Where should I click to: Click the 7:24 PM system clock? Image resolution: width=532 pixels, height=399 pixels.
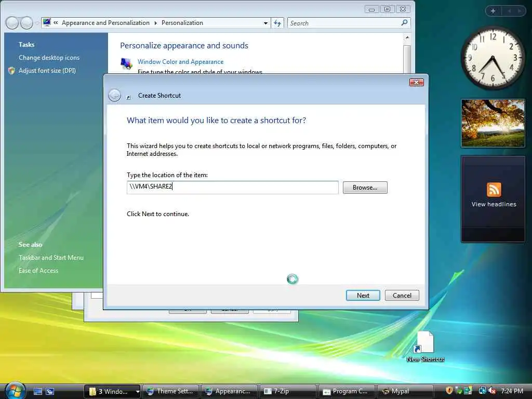pyautogui.click(x=512, y=391)
